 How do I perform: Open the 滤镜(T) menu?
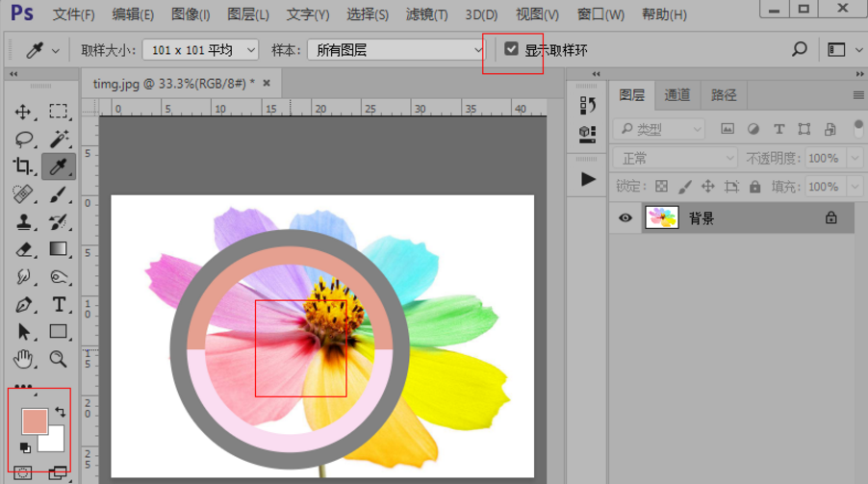coord(426,14)
